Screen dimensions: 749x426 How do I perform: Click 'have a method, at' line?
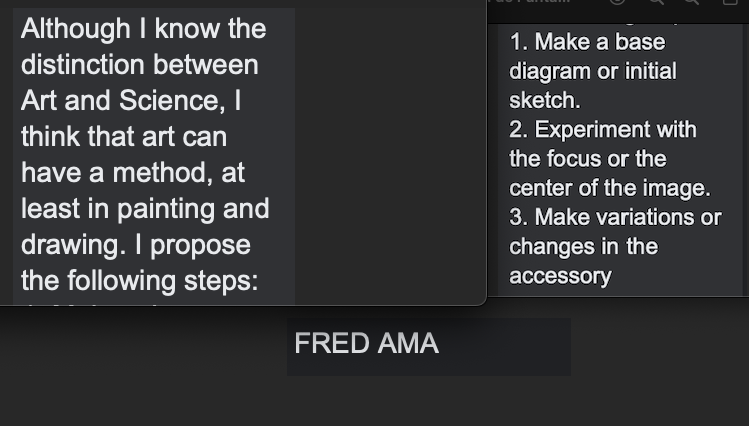coord(133,172)
